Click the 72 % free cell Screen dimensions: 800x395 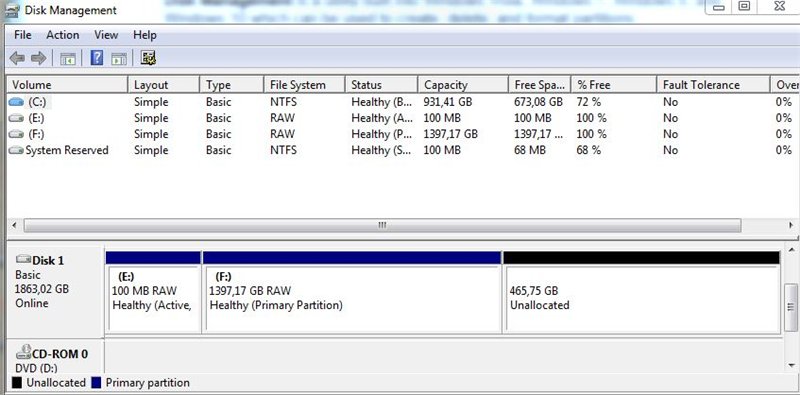(589, 102)
